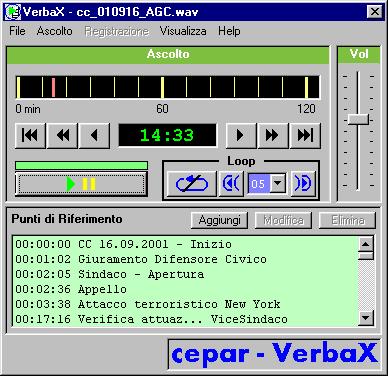The image size is (388, 376).
Task: Open the Visualizza menu
Action: coord(183,31)
